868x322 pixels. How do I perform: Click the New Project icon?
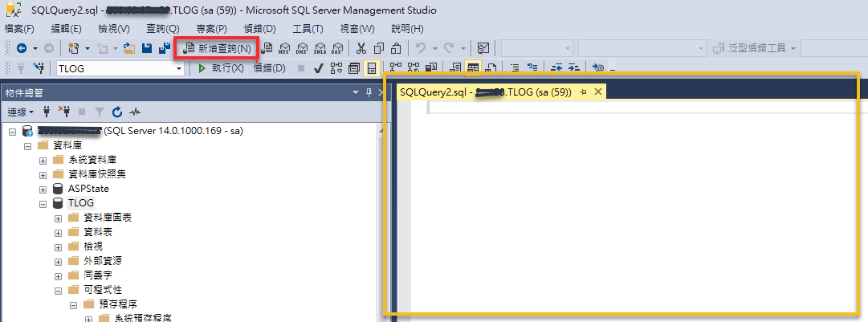tap(74, 49)
